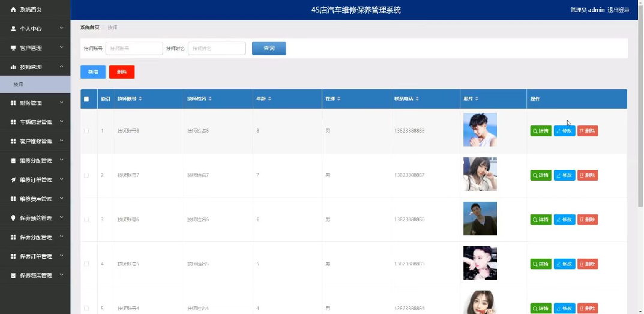
Task: Click the grid icon beside 车辆信息管理
Action: click(13, 122)
